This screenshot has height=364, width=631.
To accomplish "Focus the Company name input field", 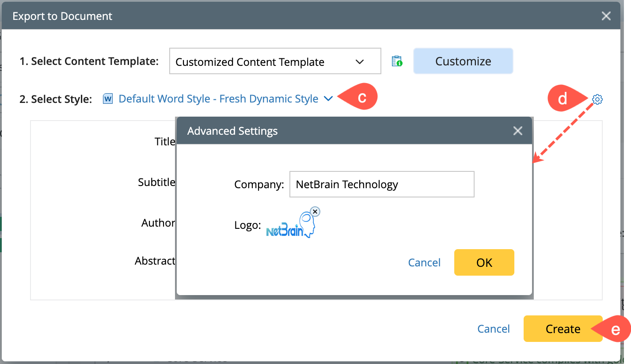I will (381, 184).
